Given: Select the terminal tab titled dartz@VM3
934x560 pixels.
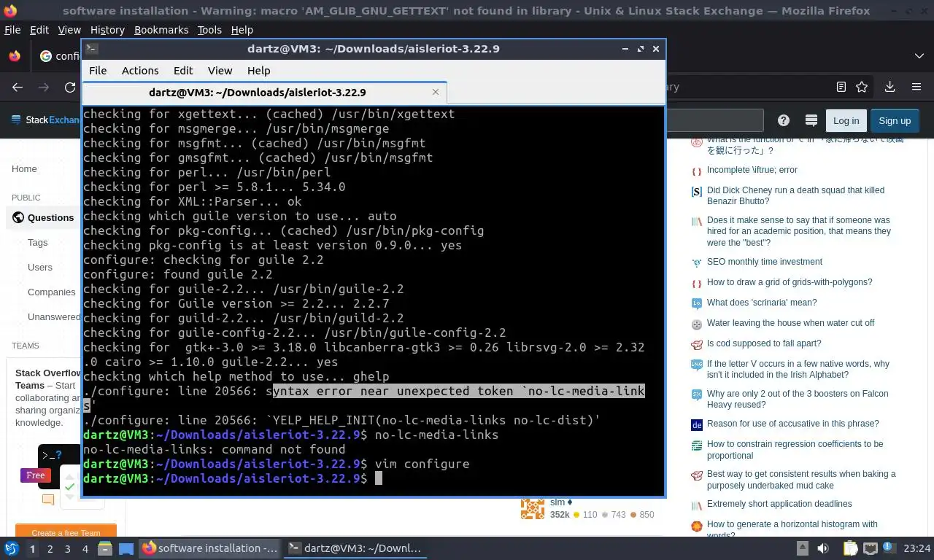Looking at the screenshot, I should [x=264, y=93].
